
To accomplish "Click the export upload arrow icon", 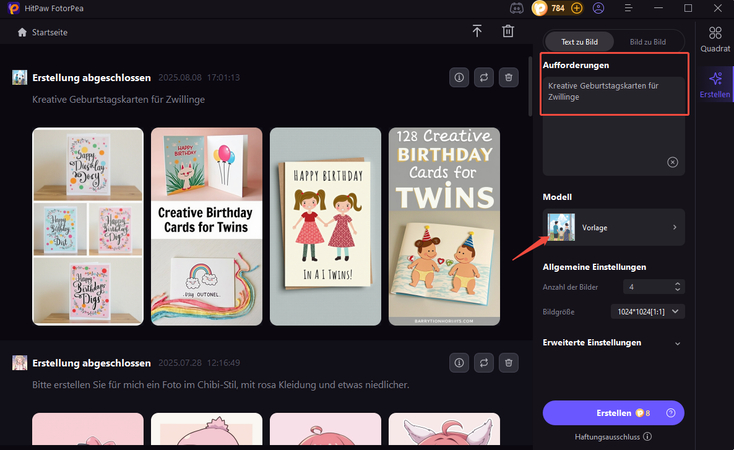I will click(x=477, y=31).
